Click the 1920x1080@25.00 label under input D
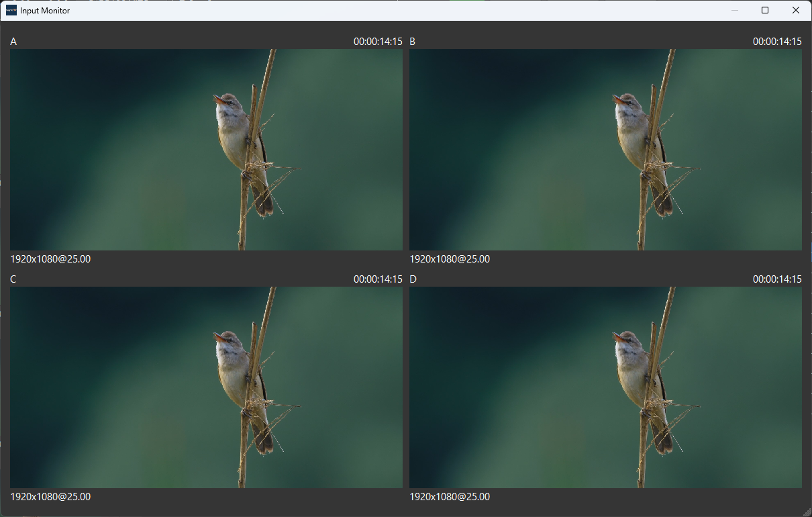This screenshot has width=812, height=517. click(x=450, y=497)
